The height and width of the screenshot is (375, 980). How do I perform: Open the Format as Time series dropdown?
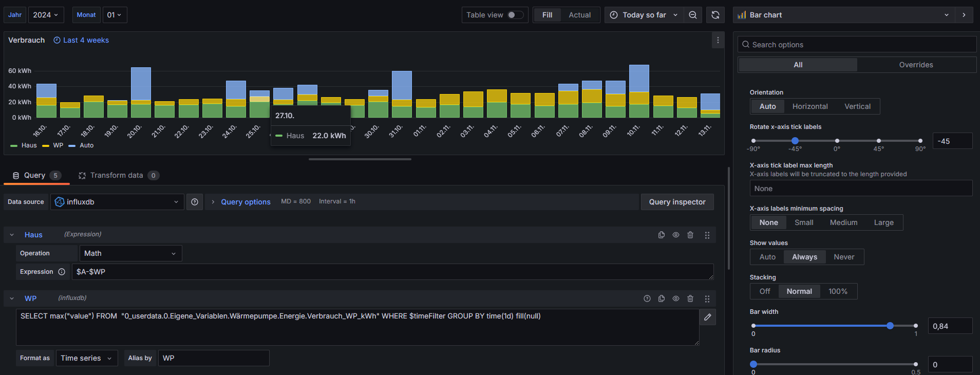tap(87, 358)
